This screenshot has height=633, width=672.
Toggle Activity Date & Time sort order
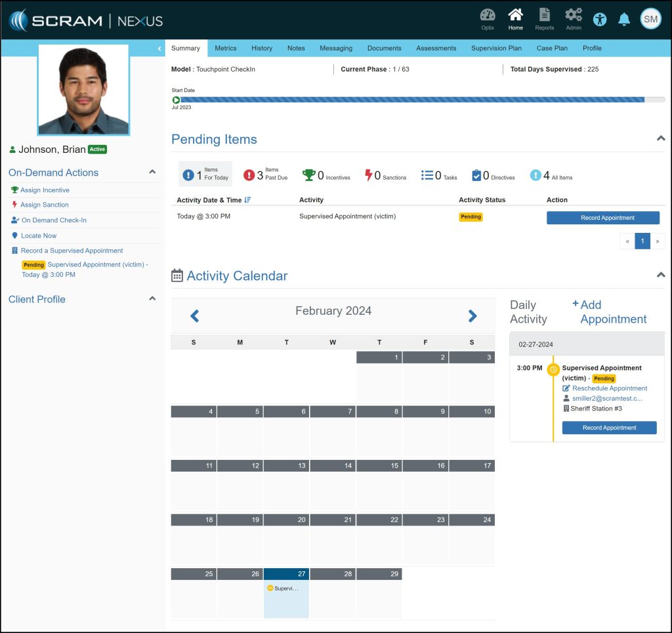click(247, 200)
